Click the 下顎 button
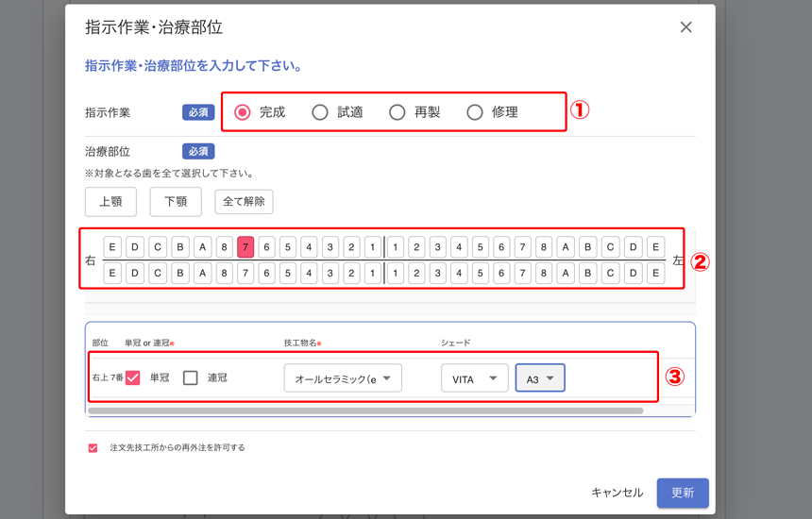 coord(176,201)
